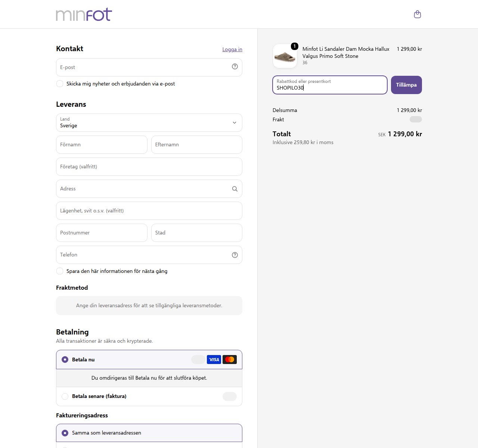This screenshot has width=478, height=448.
Task: Click the Visa card icon
Action: click(214, 360)
